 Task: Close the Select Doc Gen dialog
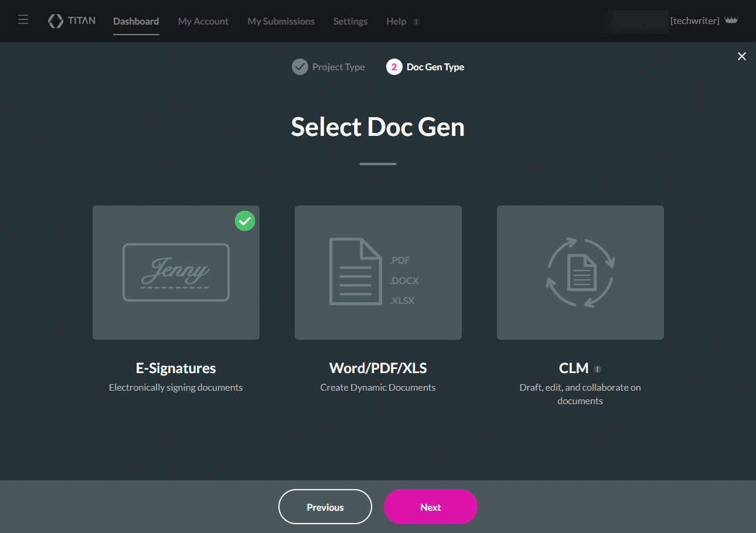(x=741, y=56)
